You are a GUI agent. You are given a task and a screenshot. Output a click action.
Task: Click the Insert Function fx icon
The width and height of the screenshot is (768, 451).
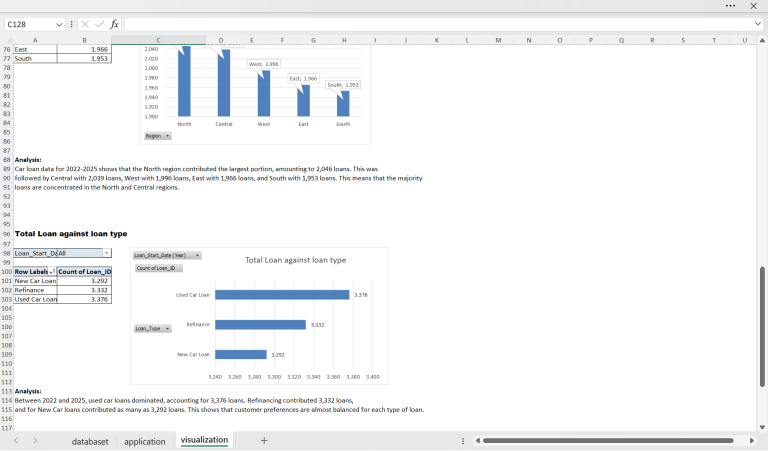[114, 24]
